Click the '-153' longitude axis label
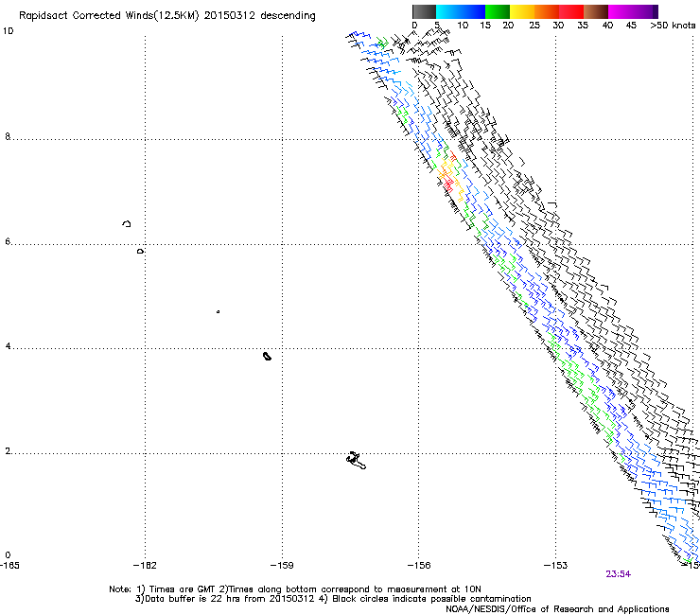This screenshot has width=700, height=615. click(555, 566)
